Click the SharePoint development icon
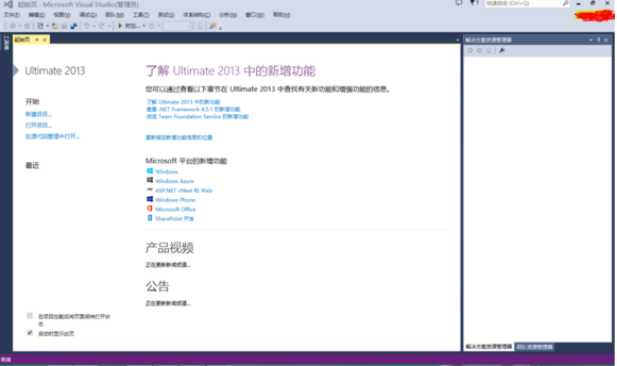The image size is (617, 366). click(x=150, y=218)
